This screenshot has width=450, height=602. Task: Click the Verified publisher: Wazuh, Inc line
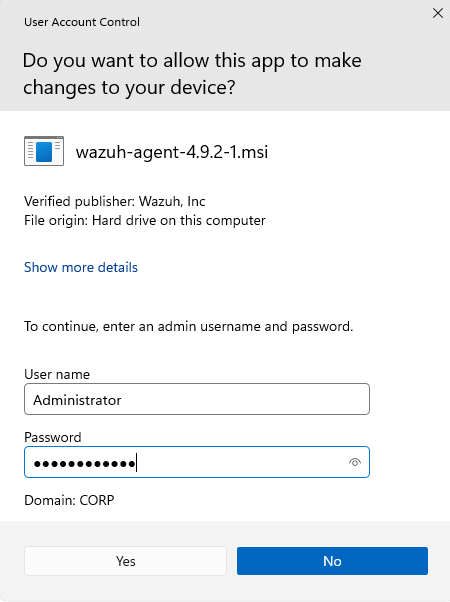pos(114,201)
